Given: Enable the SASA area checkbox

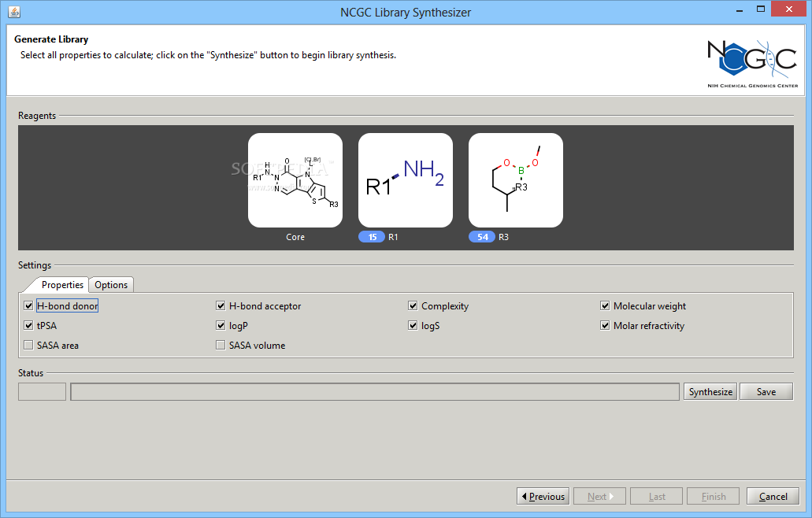Looking at the screenshot, I should [28, 345].
